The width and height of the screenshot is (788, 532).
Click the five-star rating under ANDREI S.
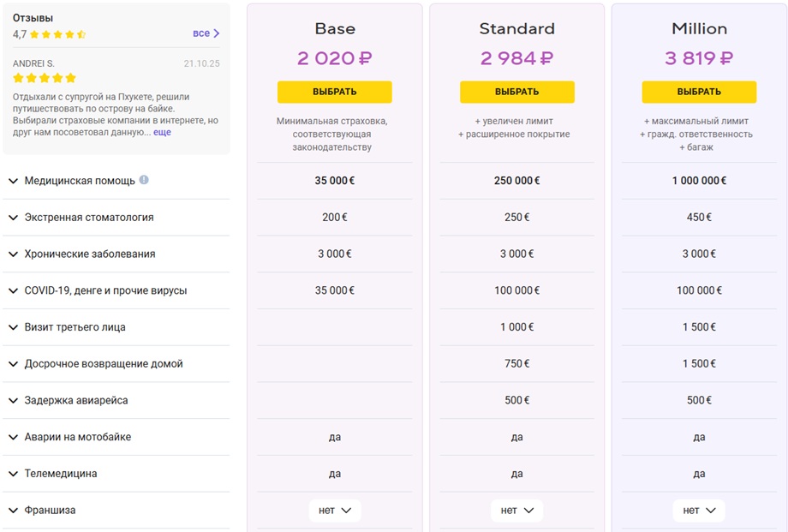click(45, 78)
